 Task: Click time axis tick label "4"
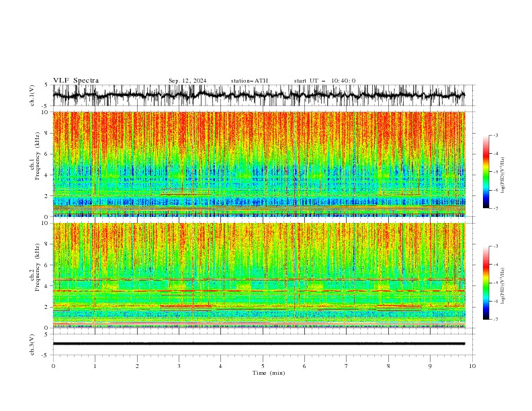tap(221, 366)
